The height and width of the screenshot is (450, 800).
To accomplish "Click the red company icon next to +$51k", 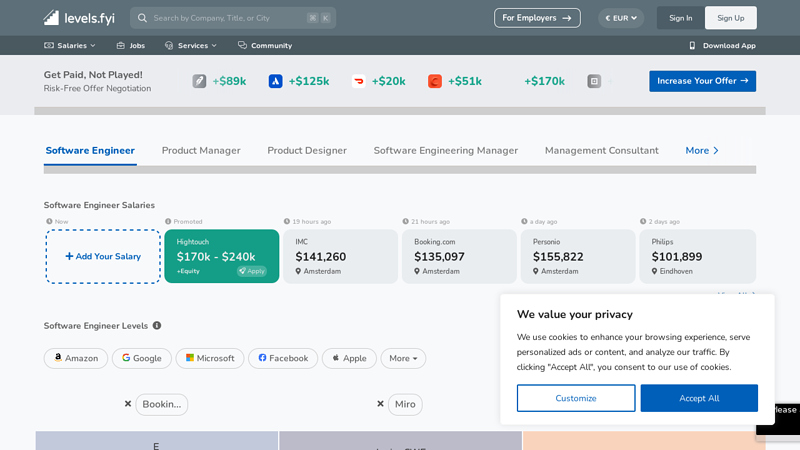I will (x=435, y=81).
